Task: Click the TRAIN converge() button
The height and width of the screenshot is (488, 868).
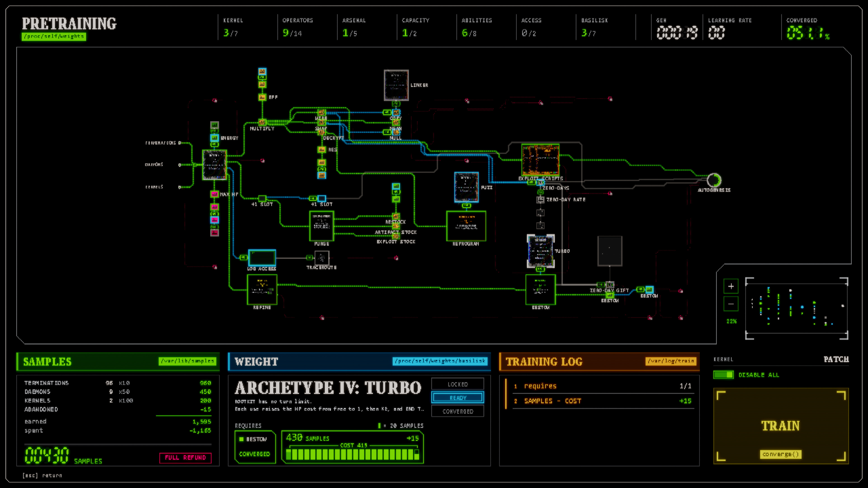Action: [x=781, y=426]
